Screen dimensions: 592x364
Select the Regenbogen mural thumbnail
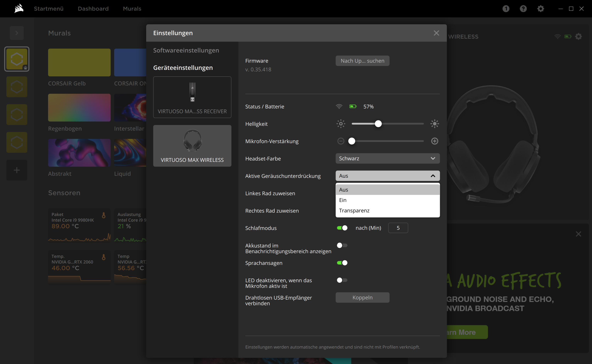pyautogui.click(x=79, y=108)
